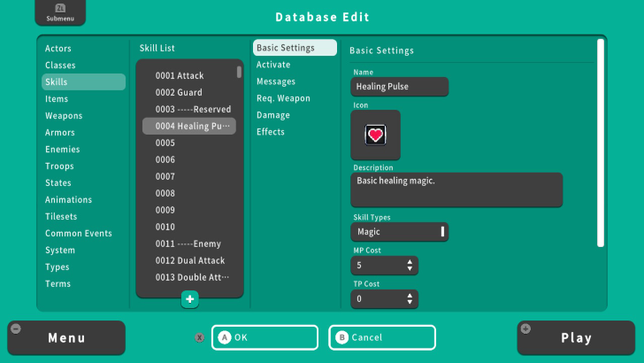644x363 pixels.
Task: Go to Troops category
Action: [83, 166]
